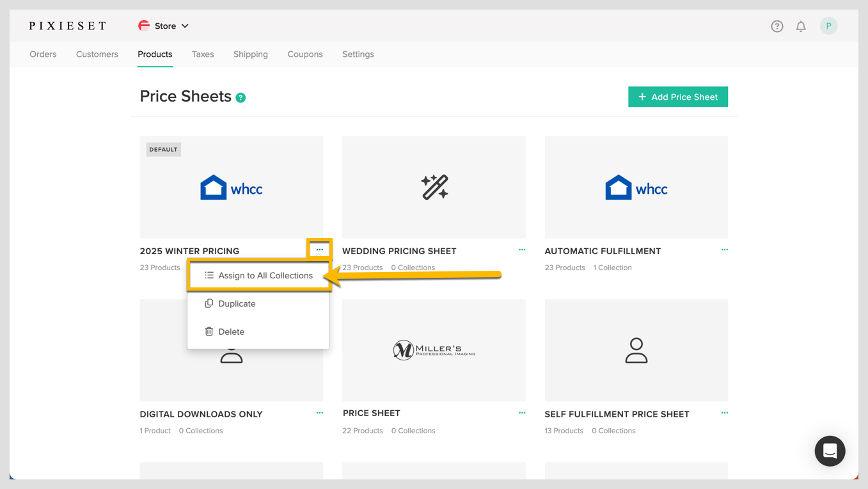Open the Automatic Fulfillment WHCC thumbnail
Screen dimensions: 868x489
coord(636,187)
